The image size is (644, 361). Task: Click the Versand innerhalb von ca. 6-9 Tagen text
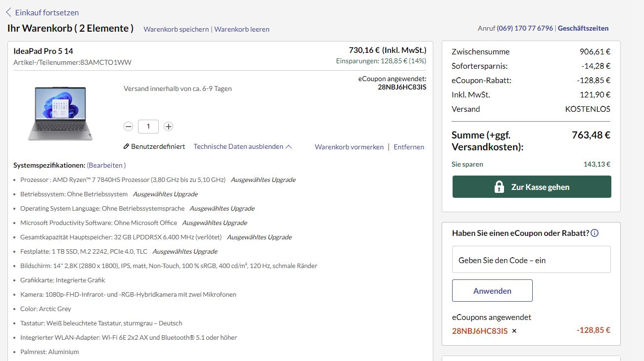click(x=178, y=89)
